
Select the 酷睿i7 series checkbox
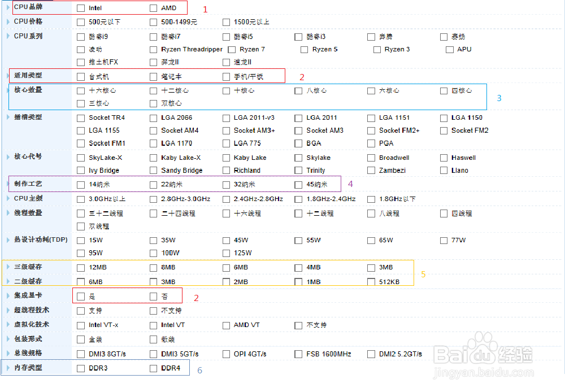coord(154,37)
